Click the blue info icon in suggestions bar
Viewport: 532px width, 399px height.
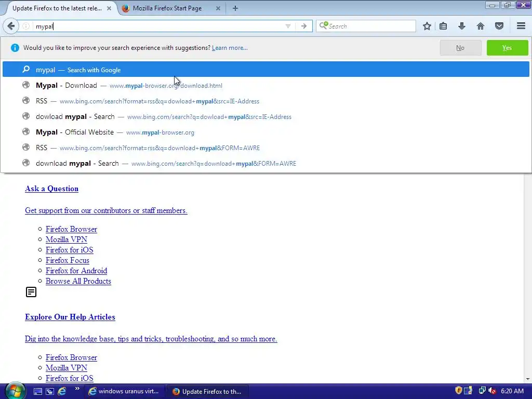(15, 48)
